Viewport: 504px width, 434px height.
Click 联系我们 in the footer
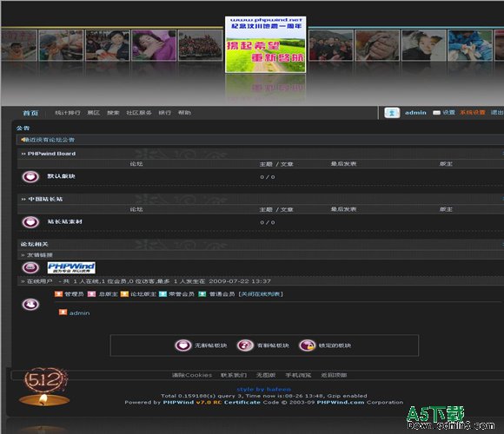pyautogui.click(x=234, y=375)
